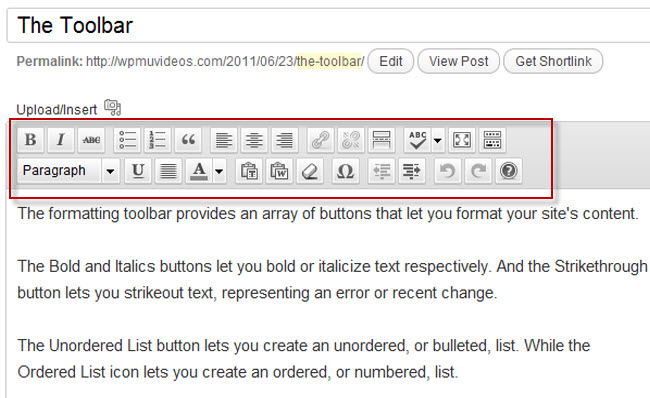The height and width of the screenshot is (398, 650).
Task: Click the Add Media icon next to Upload/Insert
Action: [112, 107]
